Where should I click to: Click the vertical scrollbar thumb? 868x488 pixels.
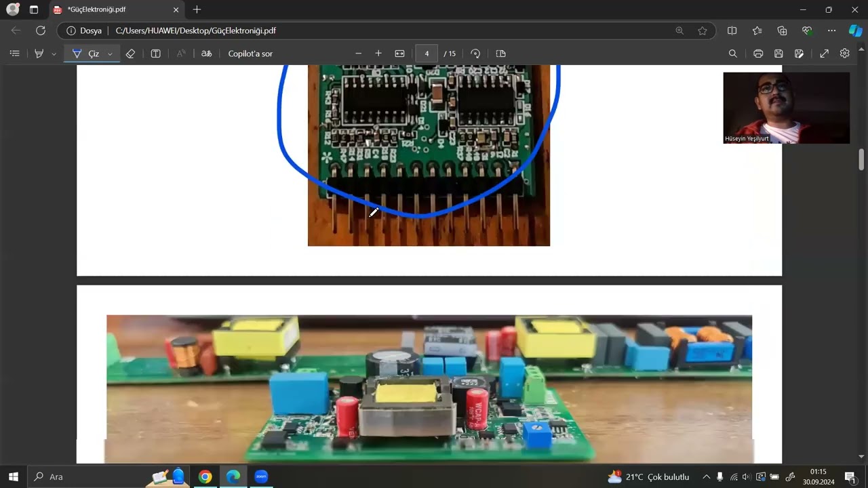[862, 159]
